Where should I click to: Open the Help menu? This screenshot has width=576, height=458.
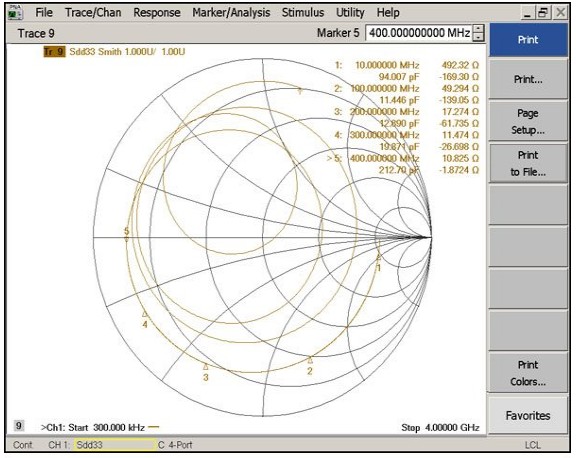click(388, 12)
